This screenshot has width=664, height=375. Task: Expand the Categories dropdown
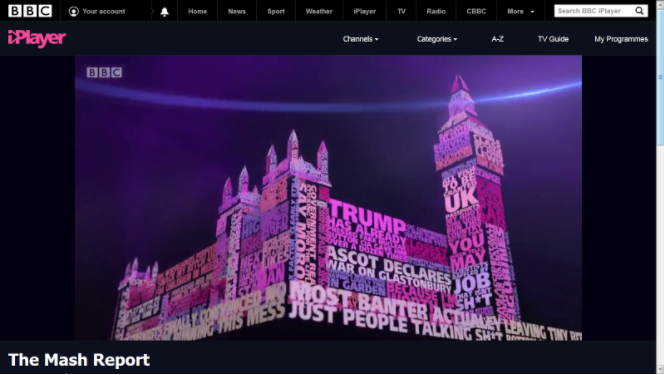click(437, 39)
